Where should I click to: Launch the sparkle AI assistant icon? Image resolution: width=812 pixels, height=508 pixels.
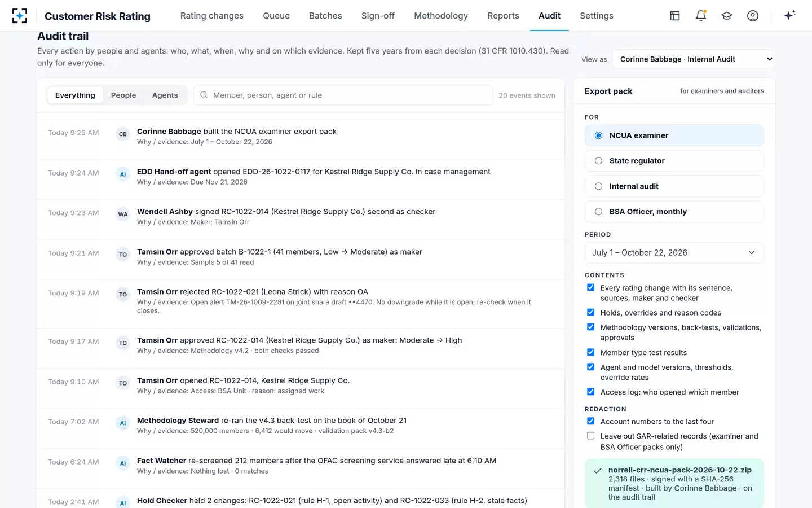789,15
